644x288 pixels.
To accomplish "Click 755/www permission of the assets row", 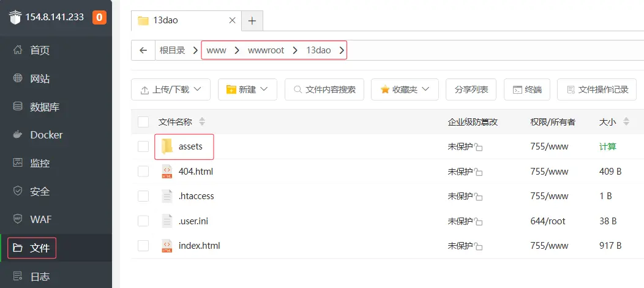I will pyautogui.click(x=550, y=146).
